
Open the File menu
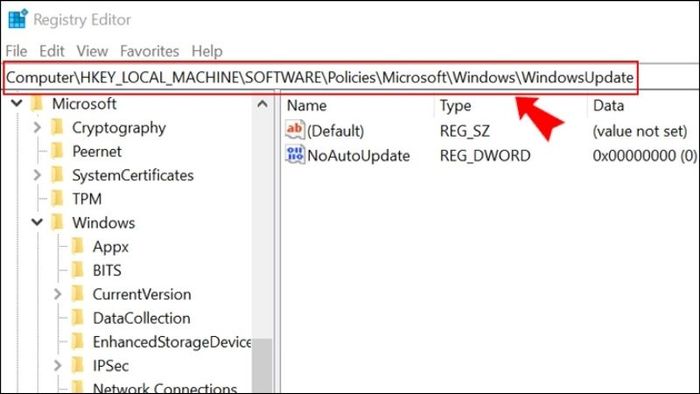click(x=17, y=51)
